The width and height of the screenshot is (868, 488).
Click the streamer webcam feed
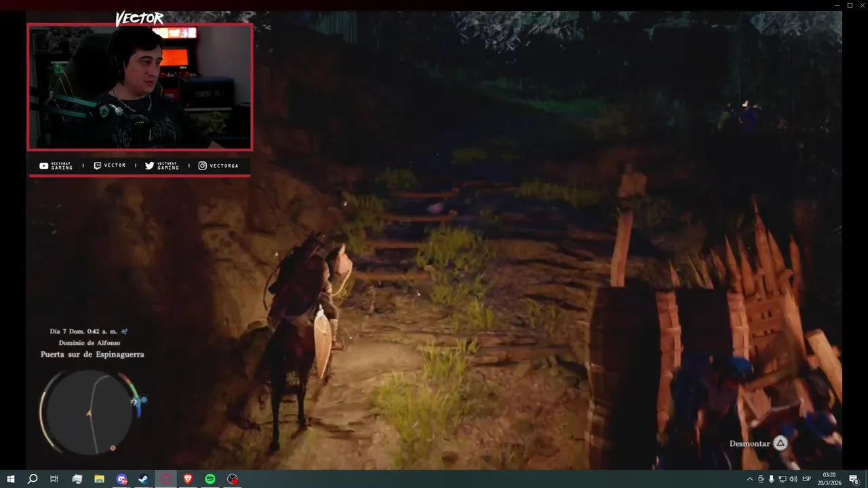tap(140, 87)
